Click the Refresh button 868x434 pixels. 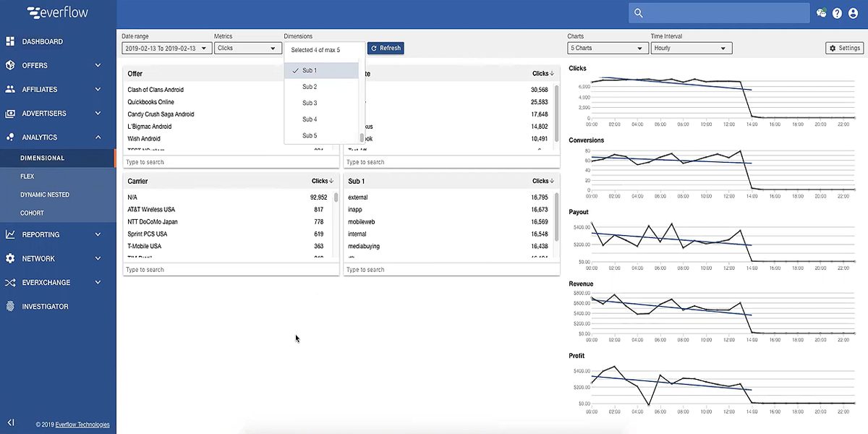click(386, 48)
